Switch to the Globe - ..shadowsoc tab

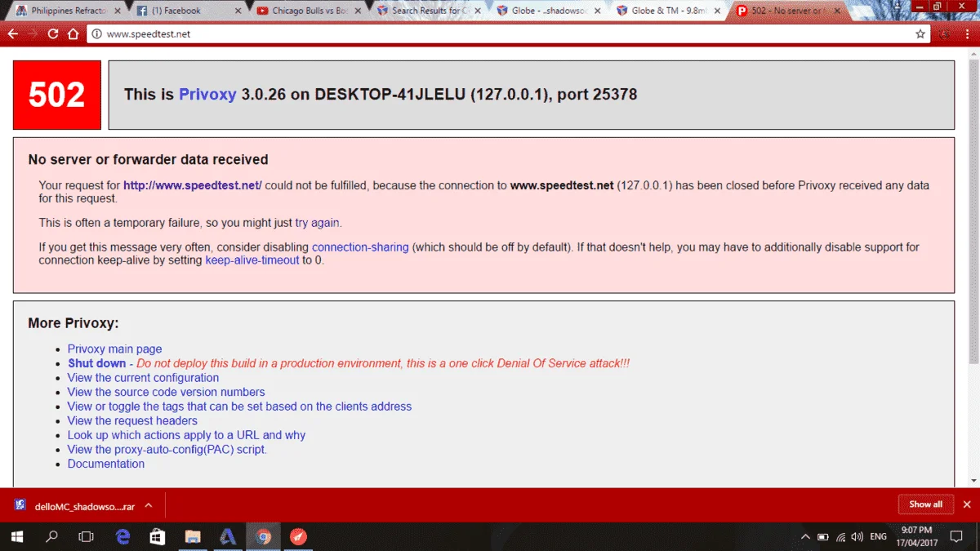click(x=547, y=11)
